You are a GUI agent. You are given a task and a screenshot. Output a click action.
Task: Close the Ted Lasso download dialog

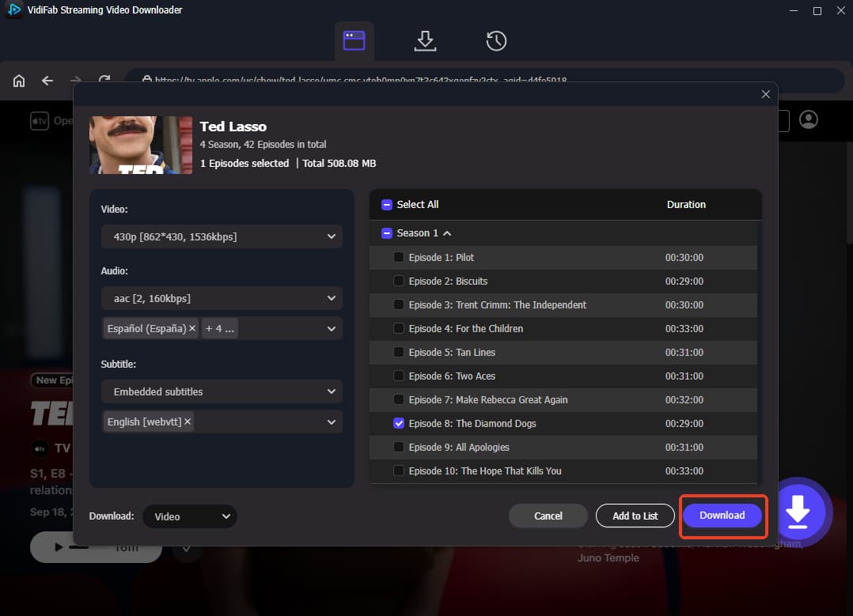pos(765,94)
